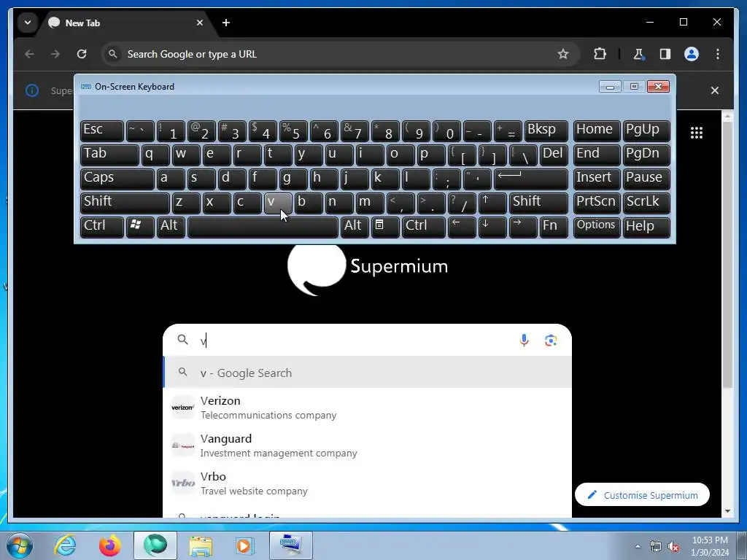Open the media player taskbar icon
This screenshot has width=747, height=560.
coord(245,545)
